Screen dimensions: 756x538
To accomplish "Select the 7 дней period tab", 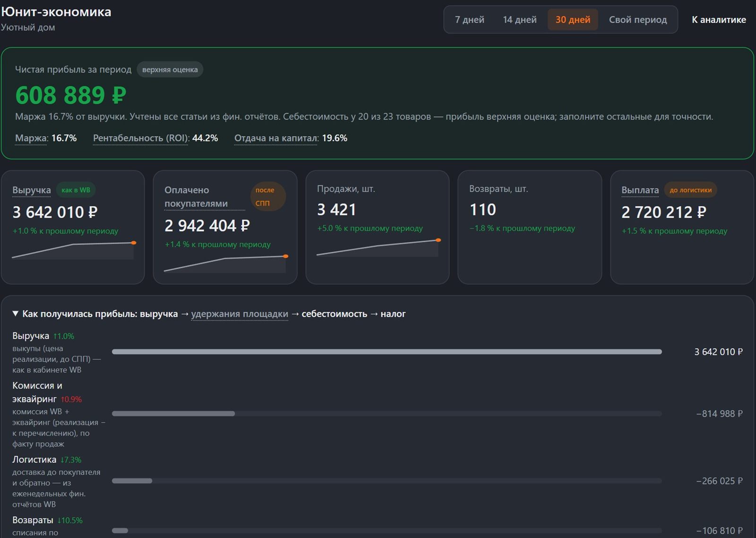I will coord(469,20).
